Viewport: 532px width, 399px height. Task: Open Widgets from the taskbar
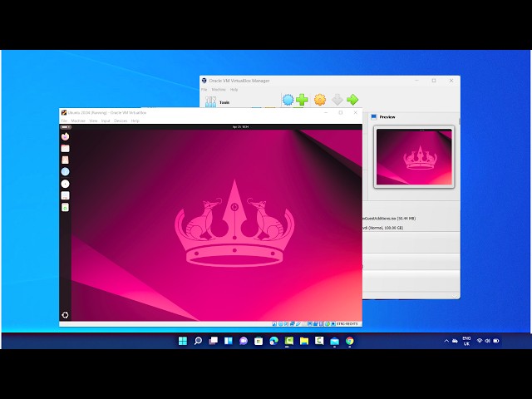click(229, 341)
